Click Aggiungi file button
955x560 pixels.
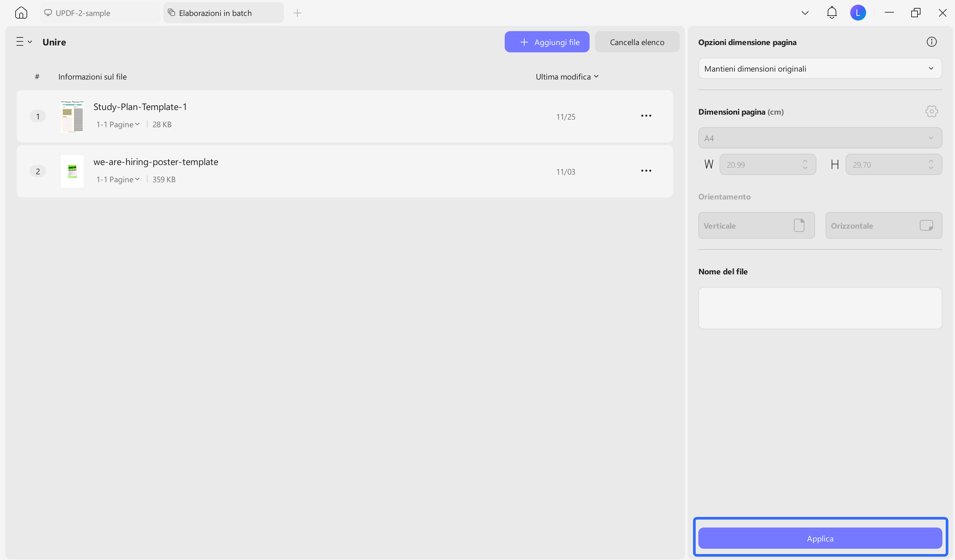[x=546, y=42]
